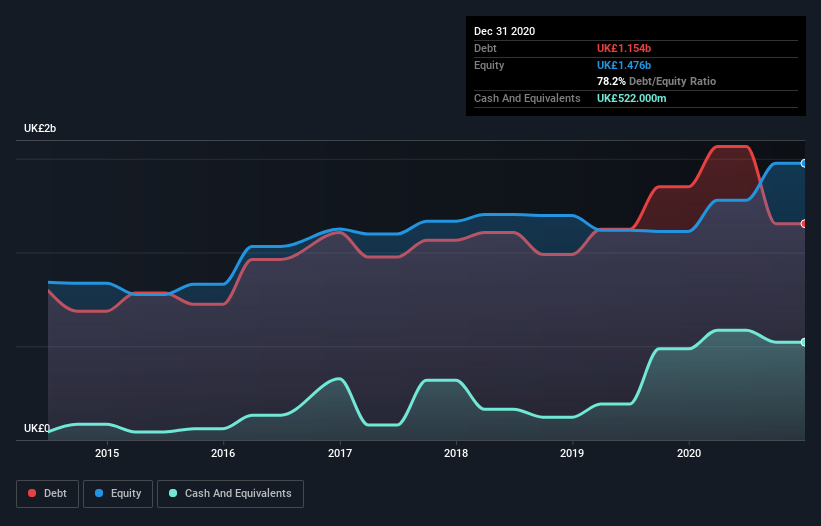Click the Dec 31 2020 tooltip header
The height and width of the screenshot is (526, 821).
click(504, 31)
